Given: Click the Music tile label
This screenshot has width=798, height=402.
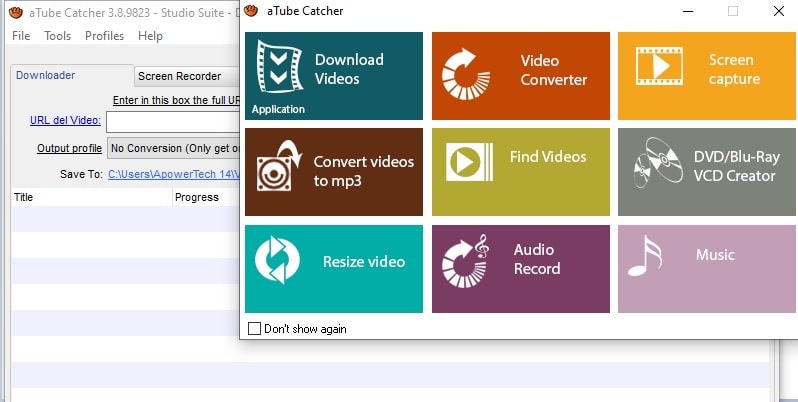Looking at the screenshot, I should [x=715, y=254].
